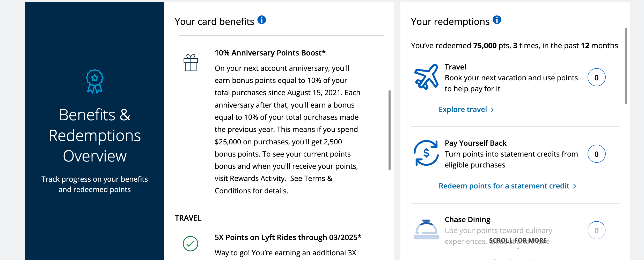This screenshot has width=644, height=260.
Task: Open Redeem points for a statement credit
Action: point(503,186)
